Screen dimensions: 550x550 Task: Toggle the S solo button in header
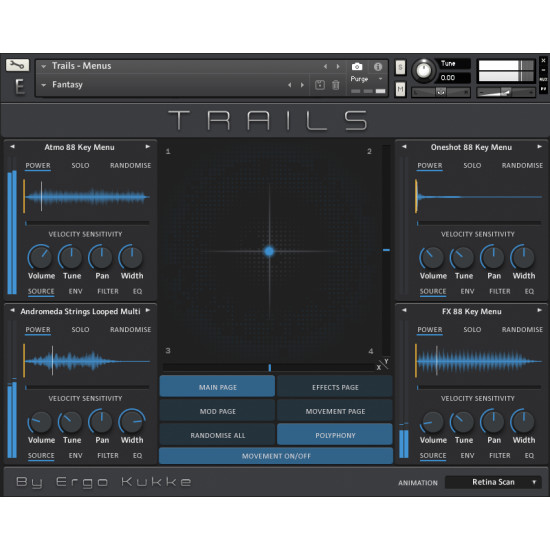400,67
